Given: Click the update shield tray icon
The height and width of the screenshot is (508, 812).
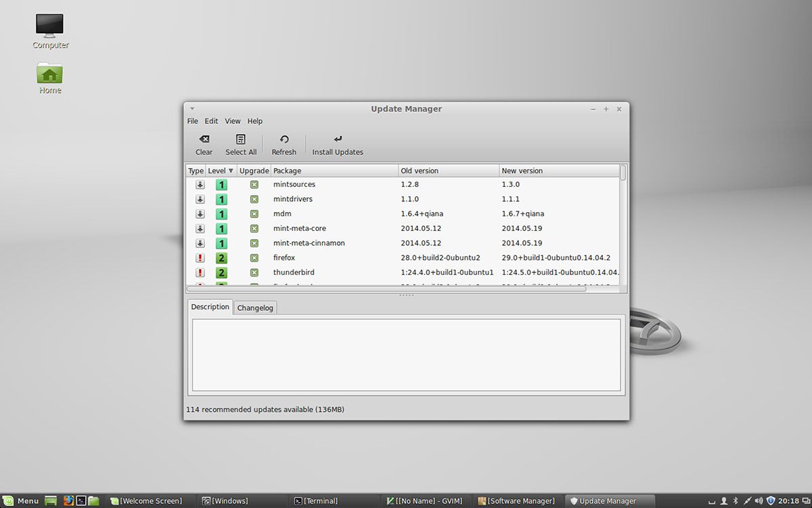Looking at the screenshot, I should pos(770,501).
